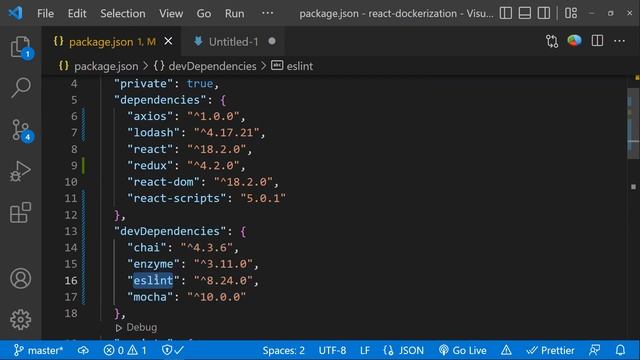Viewport: 640px width, 360px height.
Task: Click the colorful pie chart extension icon
Action: pyautogui.click(x=574, y=41)
